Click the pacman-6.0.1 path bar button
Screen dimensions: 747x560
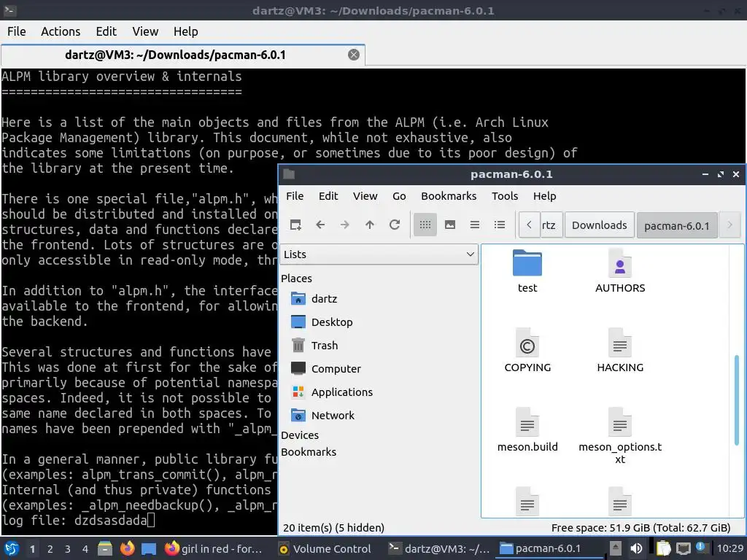tap(676, 226)
